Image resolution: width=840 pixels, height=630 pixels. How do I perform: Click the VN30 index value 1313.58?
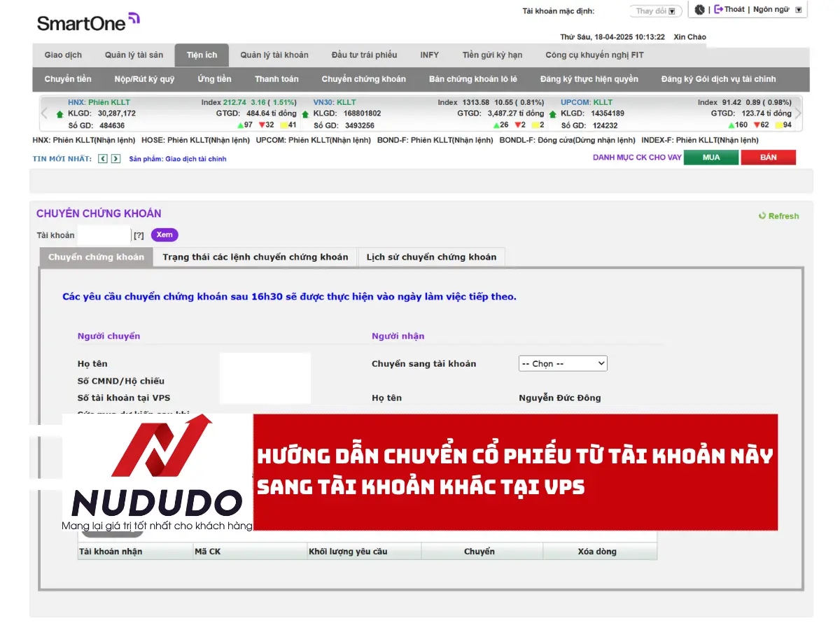(x=476, y=102)
